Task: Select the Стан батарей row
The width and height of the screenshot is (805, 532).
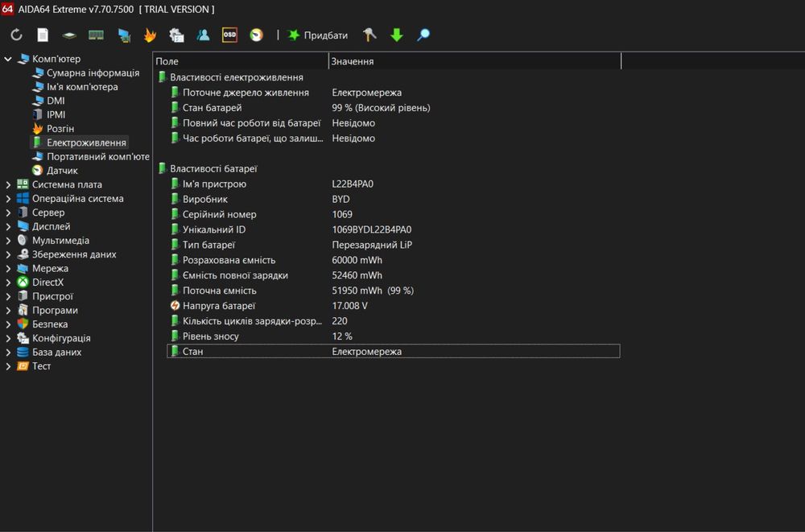Action: pos(394,108)
